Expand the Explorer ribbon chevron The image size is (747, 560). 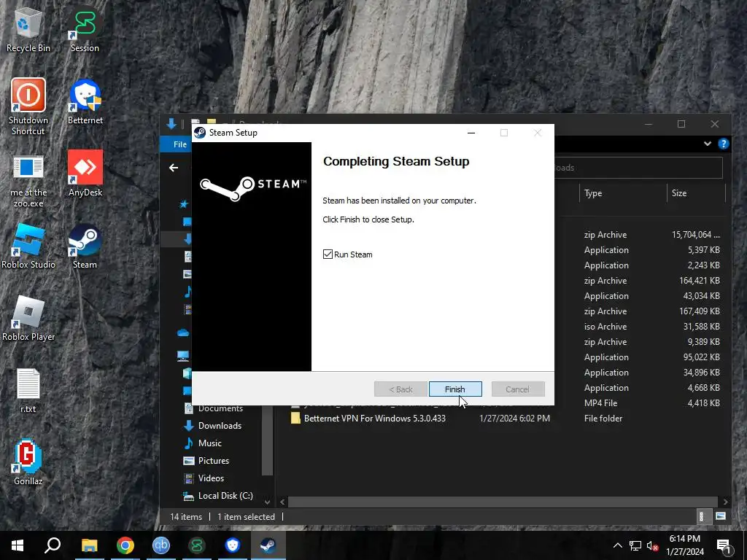pyautogui.click(x=708, y=144)
